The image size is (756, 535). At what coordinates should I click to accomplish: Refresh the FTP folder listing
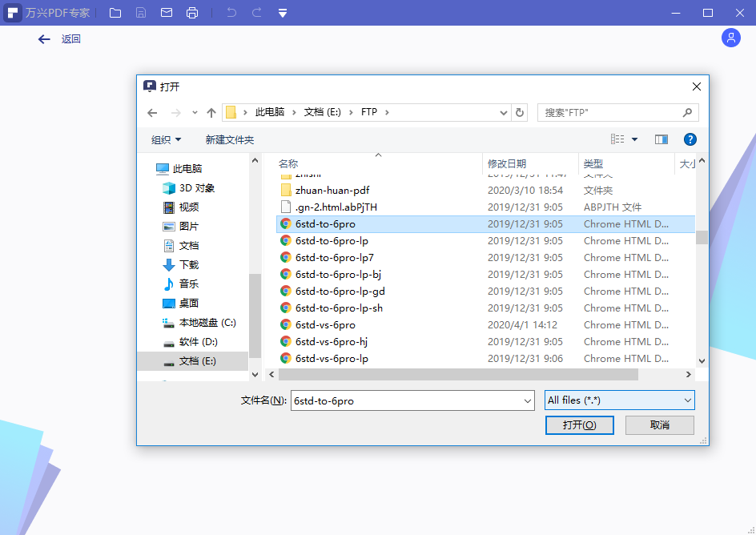tap(520, 113)
